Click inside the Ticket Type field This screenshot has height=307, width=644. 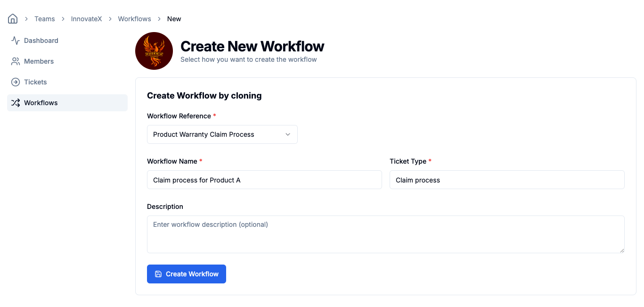(x=507, y=180)
